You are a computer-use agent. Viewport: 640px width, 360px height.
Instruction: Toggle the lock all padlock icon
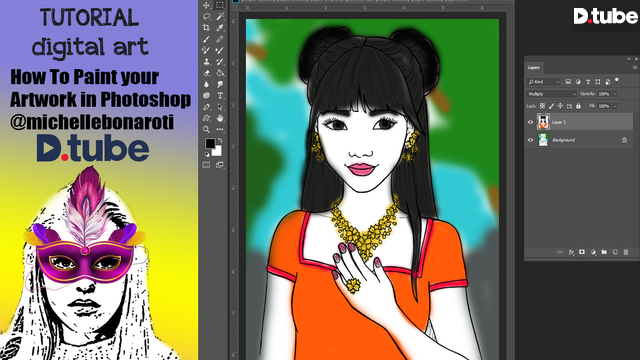pos(578,106)
